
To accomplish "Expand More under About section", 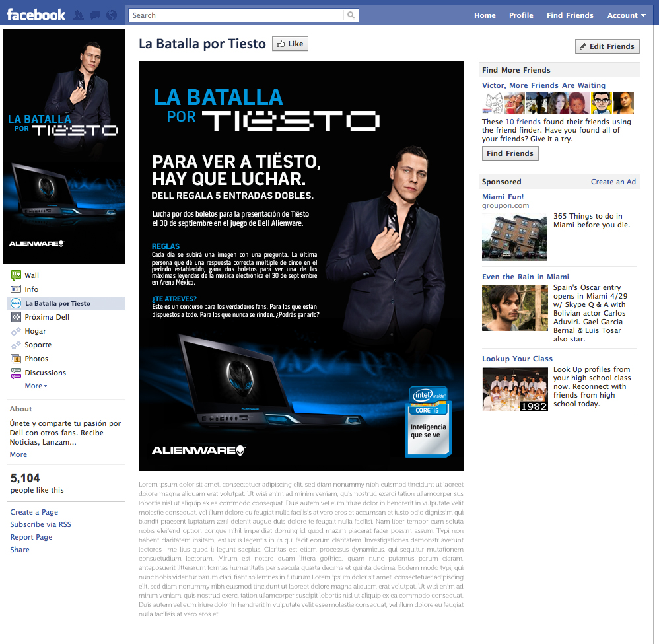I will click(x=18, y=454).
